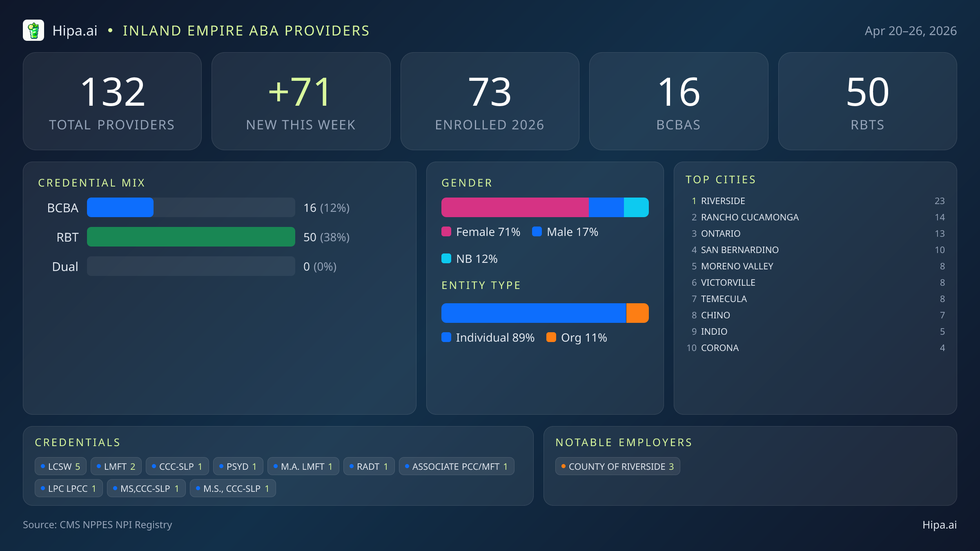This screenshot has width=980, height=551.
Task: Click the NB legend marker
Action: (x=447, y=258)
